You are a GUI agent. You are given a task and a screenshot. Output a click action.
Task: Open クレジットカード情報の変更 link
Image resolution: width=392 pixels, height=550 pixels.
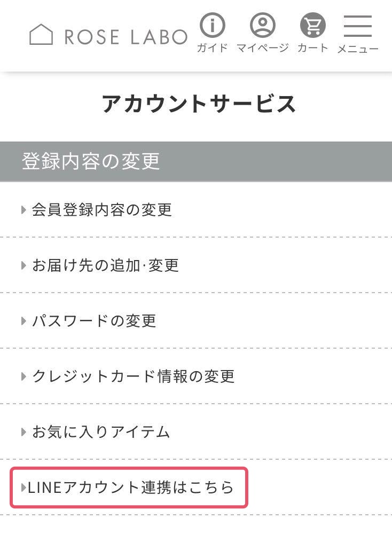point(134,376)
